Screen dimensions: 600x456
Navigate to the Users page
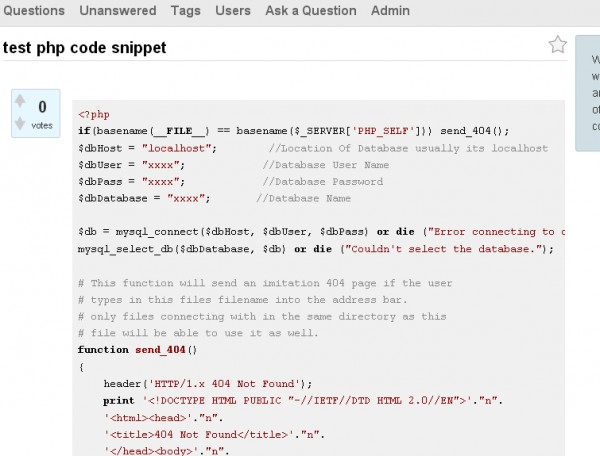click(233, 11)
